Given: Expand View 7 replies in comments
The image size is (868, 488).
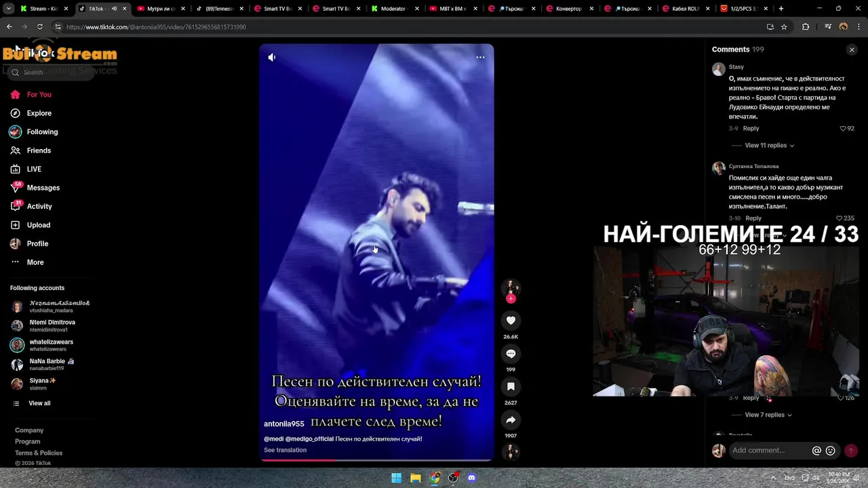Looking at the screenshot, I should tap(768, 415).
